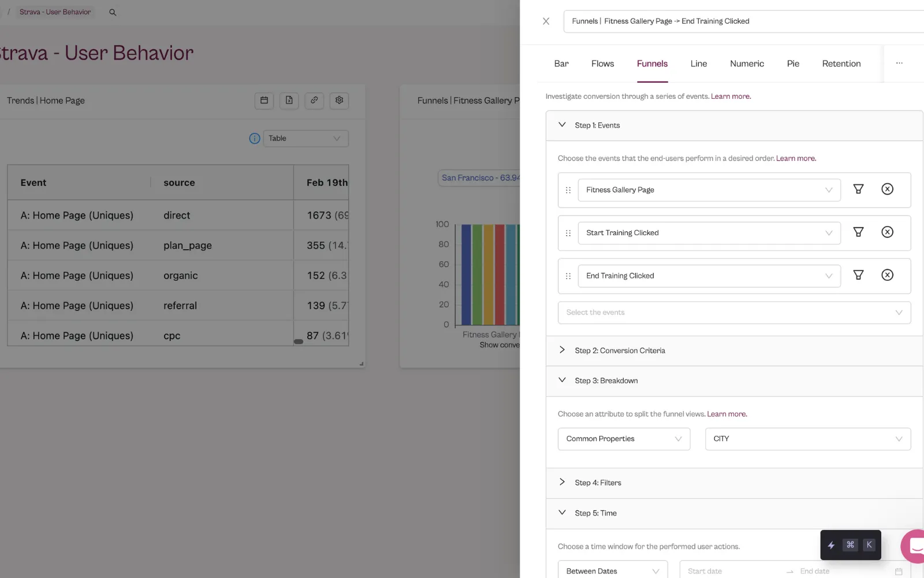Open the calendar icon on the Trends widget

point(264,101)
